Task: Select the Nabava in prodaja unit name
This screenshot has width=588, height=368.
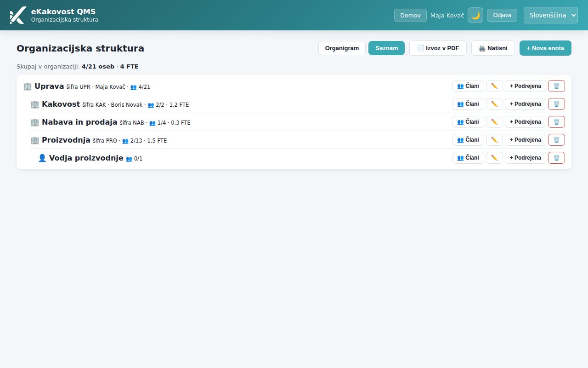Action: [79, 122]
